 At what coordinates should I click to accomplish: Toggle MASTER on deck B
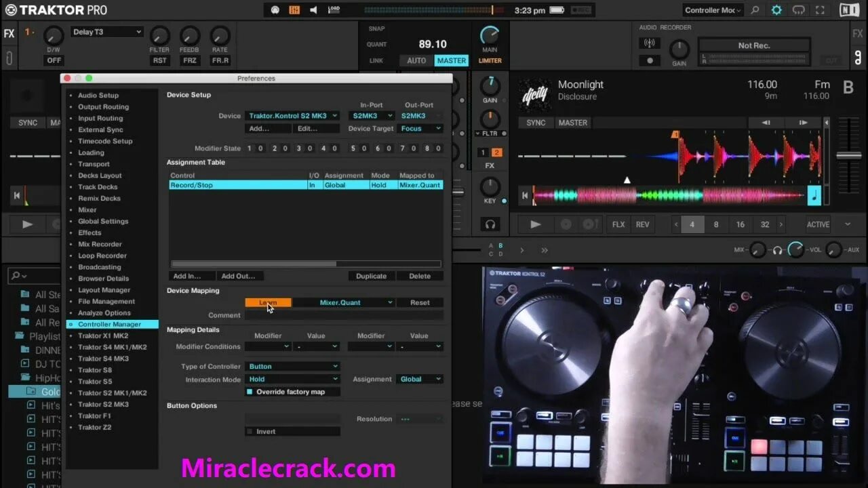pos(573,123)
